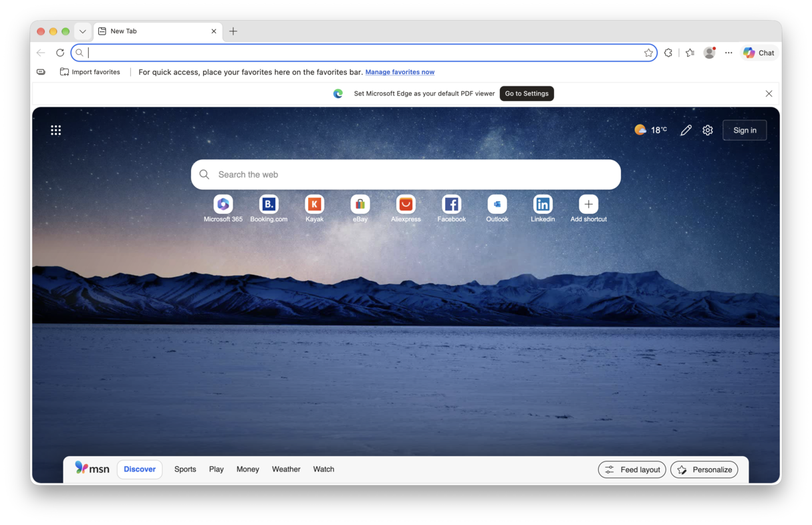Open Outlook shortcut tile
812x525 pixels.
click(x=497, y=209)
